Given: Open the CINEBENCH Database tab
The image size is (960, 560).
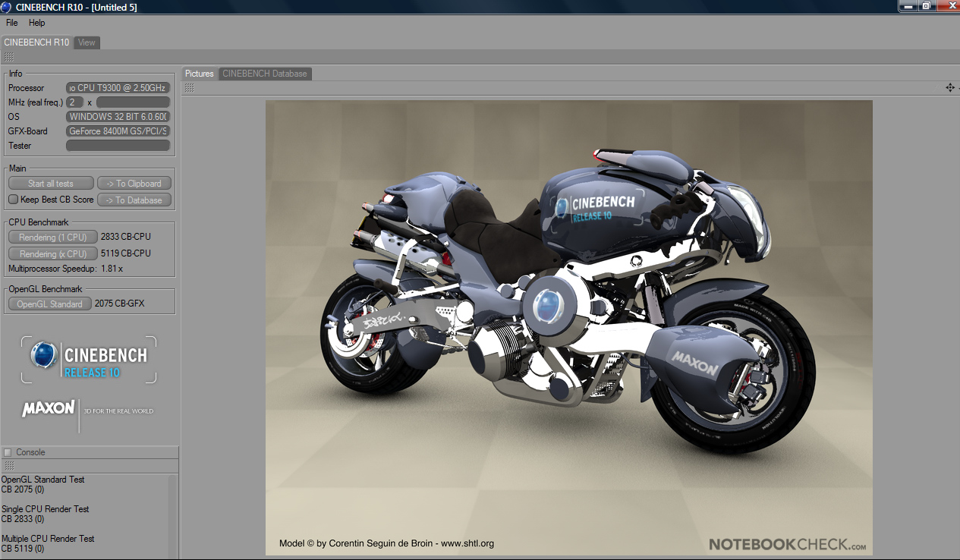Looking at the screenshot, I should [x=265, y=74].
